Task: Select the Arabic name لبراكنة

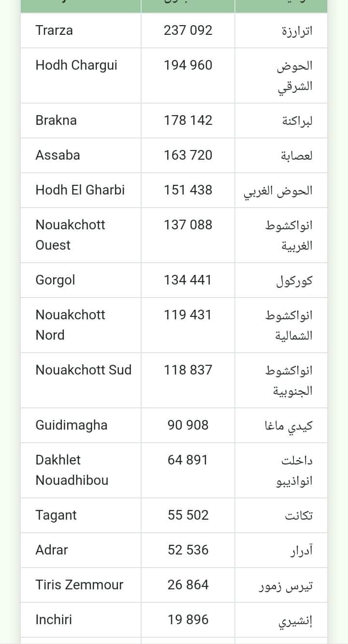Action: tap(297, 121)
